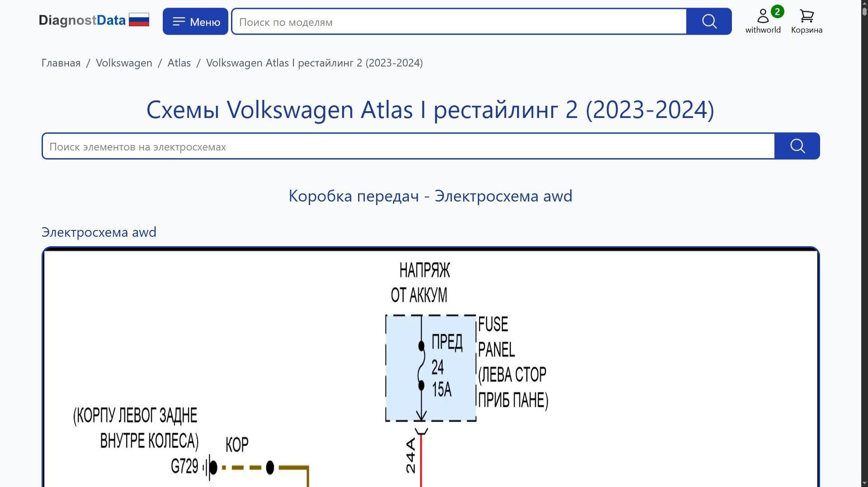Click the 24A connector label
Screen dimensions: 868x487
[x=410, y=456]
